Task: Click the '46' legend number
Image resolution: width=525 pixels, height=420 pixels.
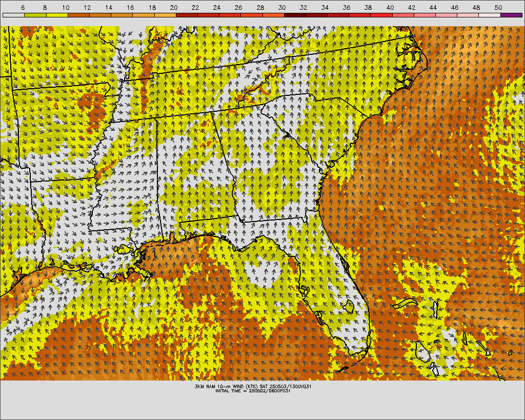Action: pos(455,7)
